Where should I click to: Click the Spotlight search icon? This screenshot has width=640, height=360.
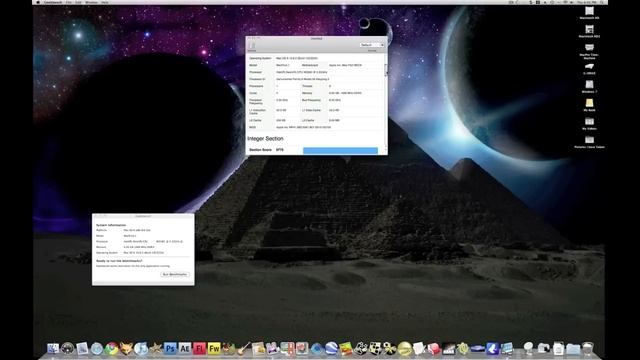pyautogui.click(x=602, y=2)
